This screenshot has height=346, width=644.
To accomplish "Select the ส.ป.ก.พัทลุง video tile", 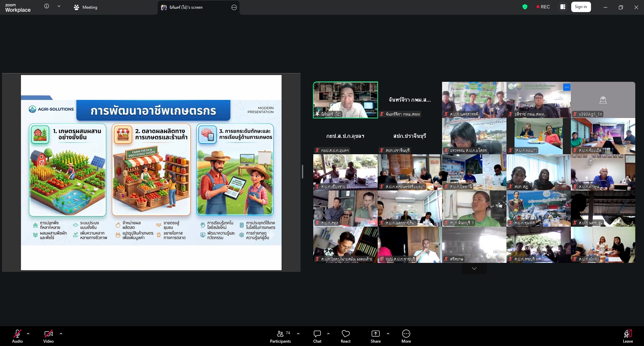I will (603, 245).
